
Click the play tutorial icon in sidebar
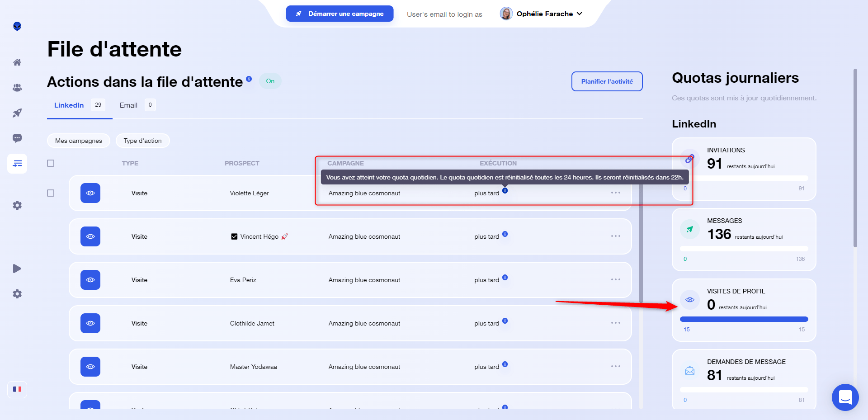coord(17,269)
